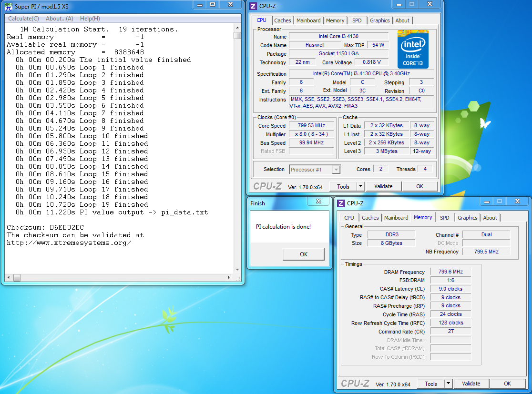Click the Package value Socket 1150 LGA
This screenshot has height=394, width=532.
pos(338,53)
